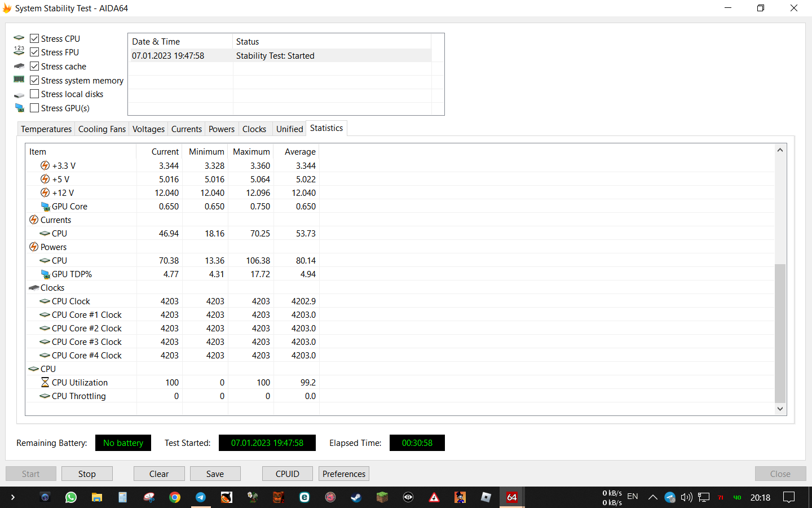Click the chip icon beside CPU Throttling
This screenshot has width=812, height=508.
click(45, 396)
